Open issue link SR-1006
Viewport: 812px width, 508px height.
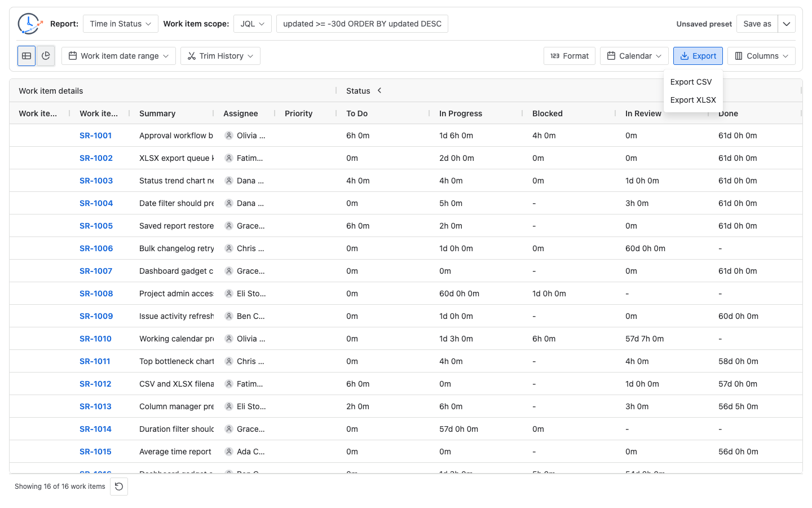(96, 248)
